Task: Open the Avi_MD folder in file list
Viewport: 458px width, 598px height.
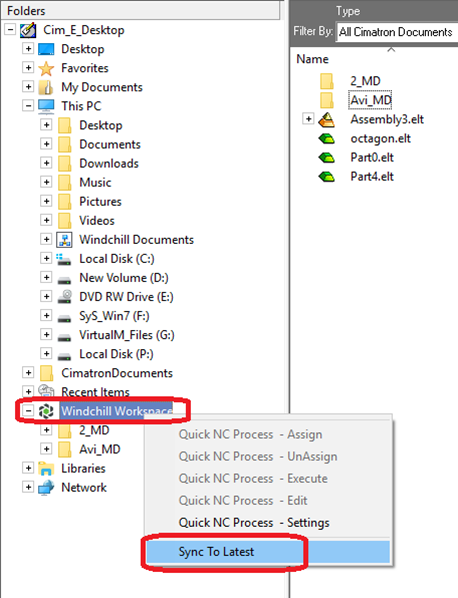Action: (x=371, y=100)
